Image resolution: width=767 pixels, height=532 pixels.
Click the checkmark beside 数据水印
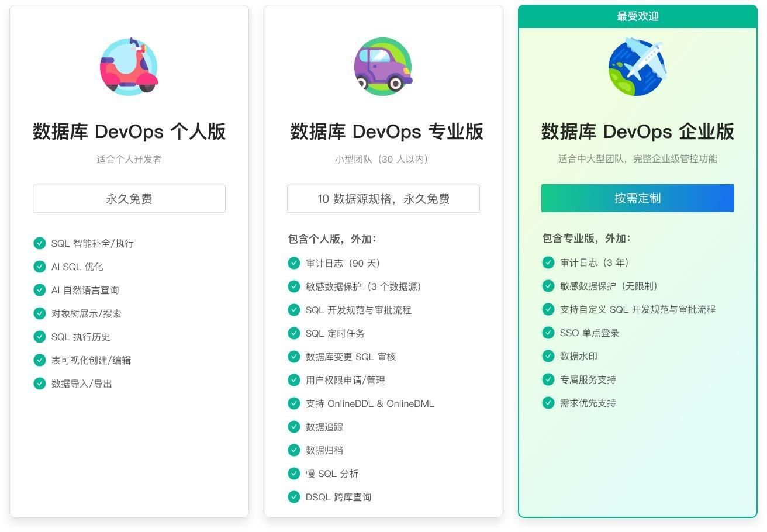(548, 356)
